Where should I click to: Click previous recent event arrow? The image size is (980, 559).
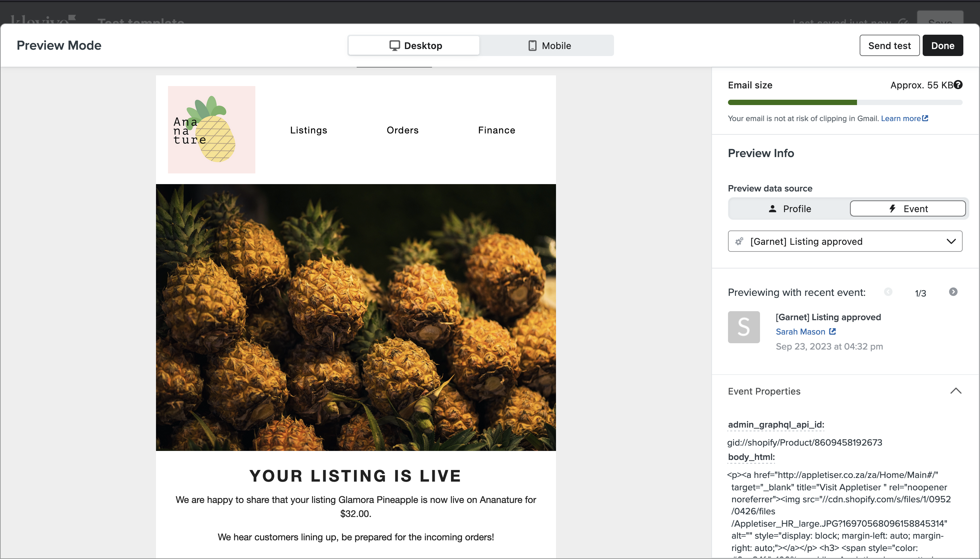(x=888, y=292)
